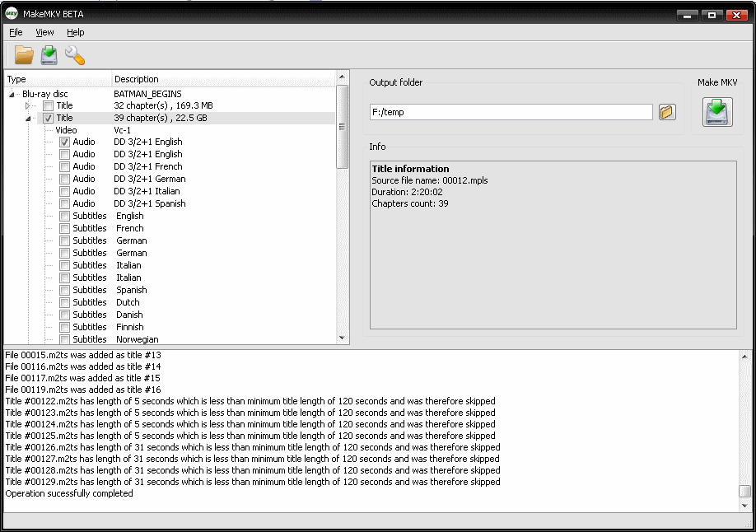
Task: Check the English subtitles checkbox
Action: pyautogui.click(x=64, y=216)
